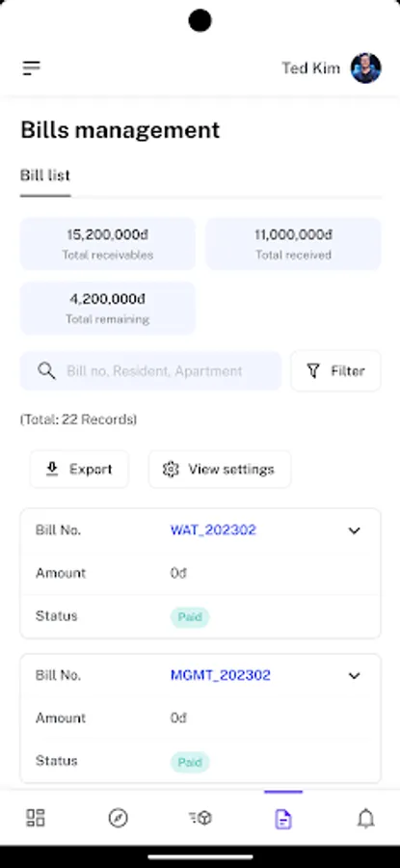
Task: Click the download icon in Export
Action: click(52, 470)
